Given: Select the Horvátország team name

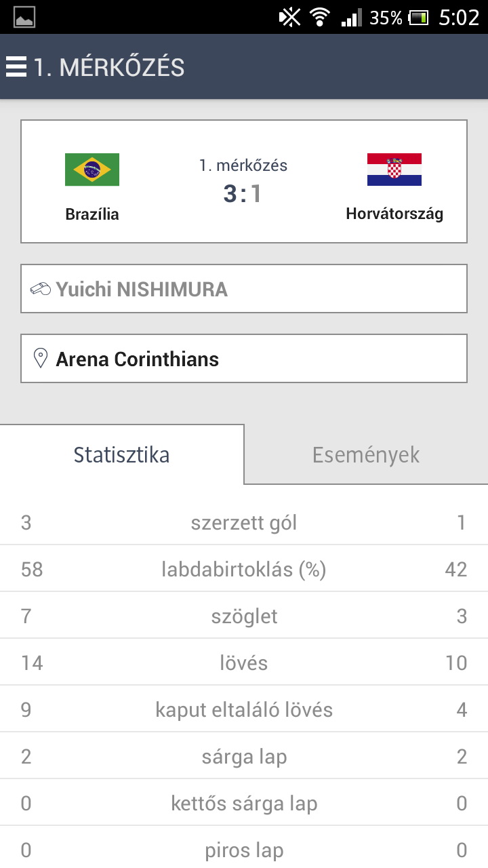Looking at the screenshot, I should pos(394,214).
